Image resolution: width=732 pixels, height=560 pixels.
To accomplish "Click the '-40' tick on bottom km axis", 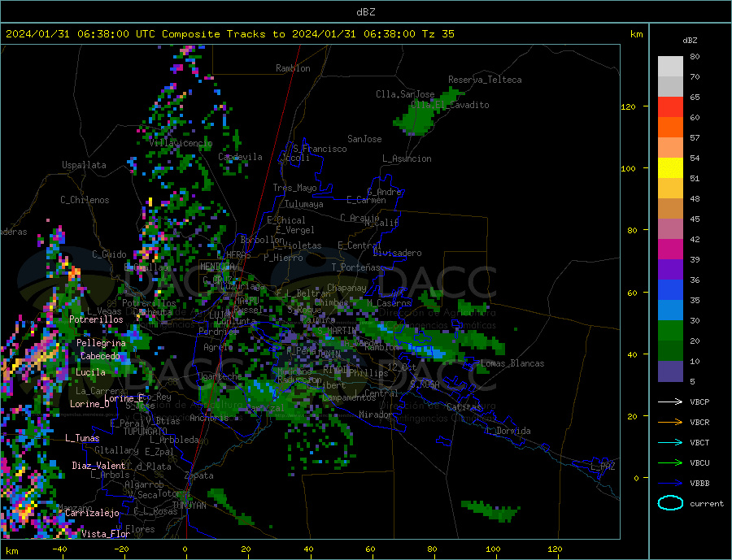I will click(59, 549).
